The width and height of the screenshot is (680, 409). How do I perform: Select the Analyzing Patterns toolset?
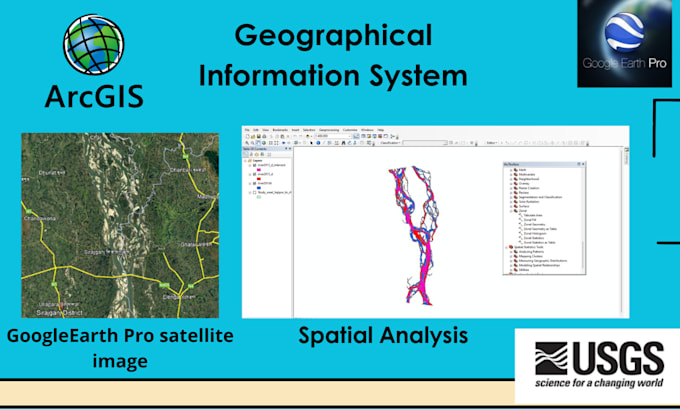coord(531,252)
